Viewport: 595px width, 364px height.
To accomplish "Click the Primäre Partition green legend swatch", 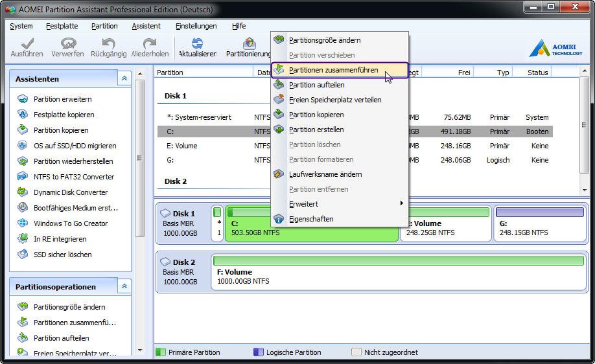I will coord(161,352).
